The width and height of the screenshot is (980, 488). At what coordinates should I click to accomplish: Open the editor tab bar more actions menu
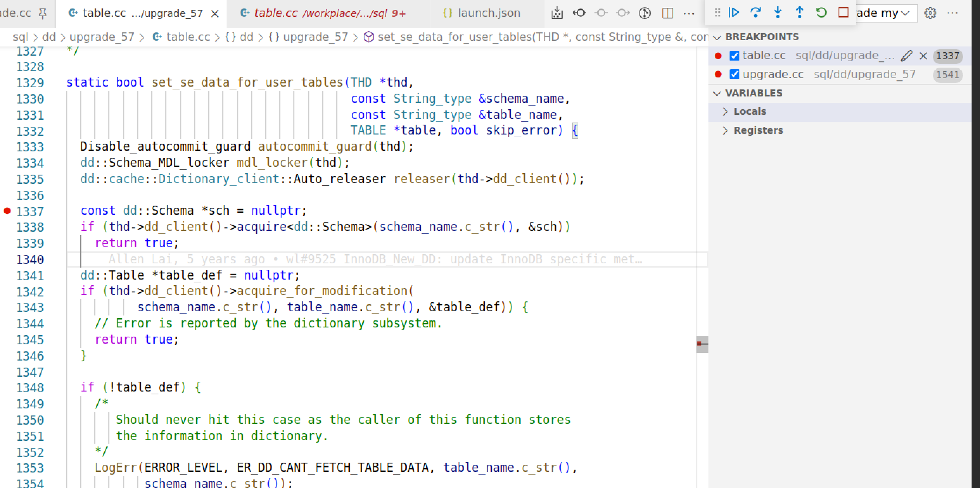pyautogui.click(x=689, y=13)
